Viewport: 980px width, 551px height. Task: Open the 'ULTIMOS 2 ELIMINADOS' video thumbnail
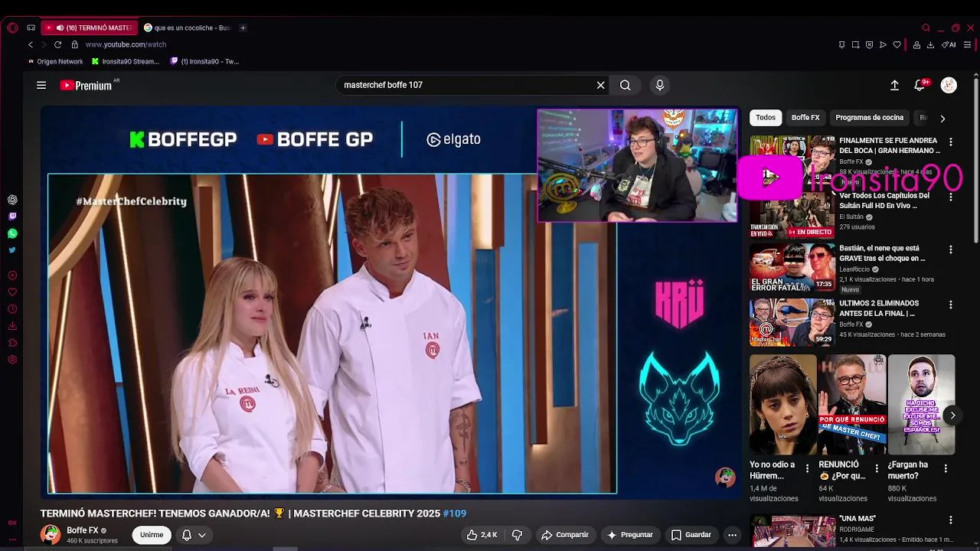pyautogui.click(x=792, y=323)
